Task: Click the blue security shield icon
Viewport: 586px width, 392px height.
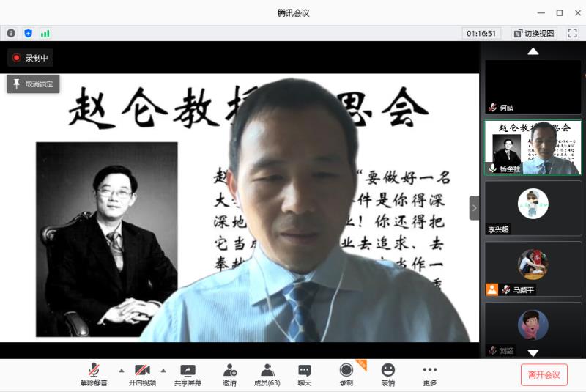Action: 29,33
